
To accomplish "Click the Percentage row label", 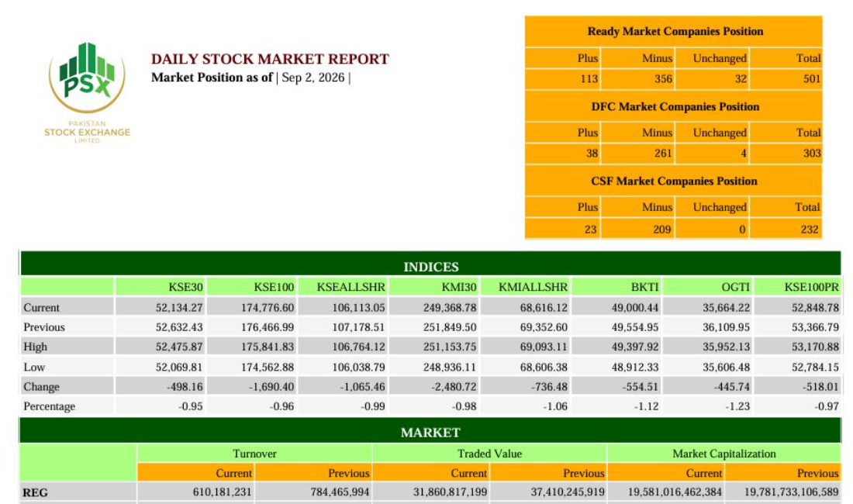I will click(x=49, y=406).
